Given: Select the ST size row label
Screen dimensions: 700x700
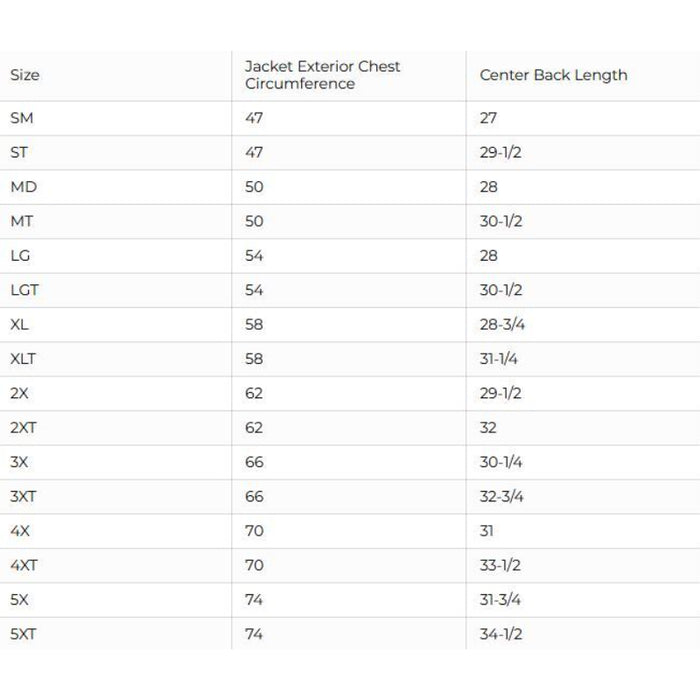Looking at the screenshot, I should point(19,152).
